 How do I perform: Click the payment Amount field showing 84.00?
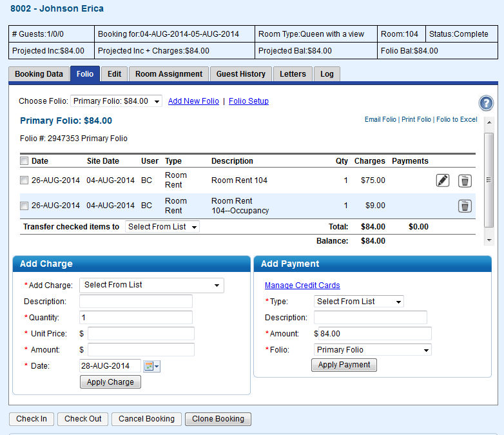point(375,333)
